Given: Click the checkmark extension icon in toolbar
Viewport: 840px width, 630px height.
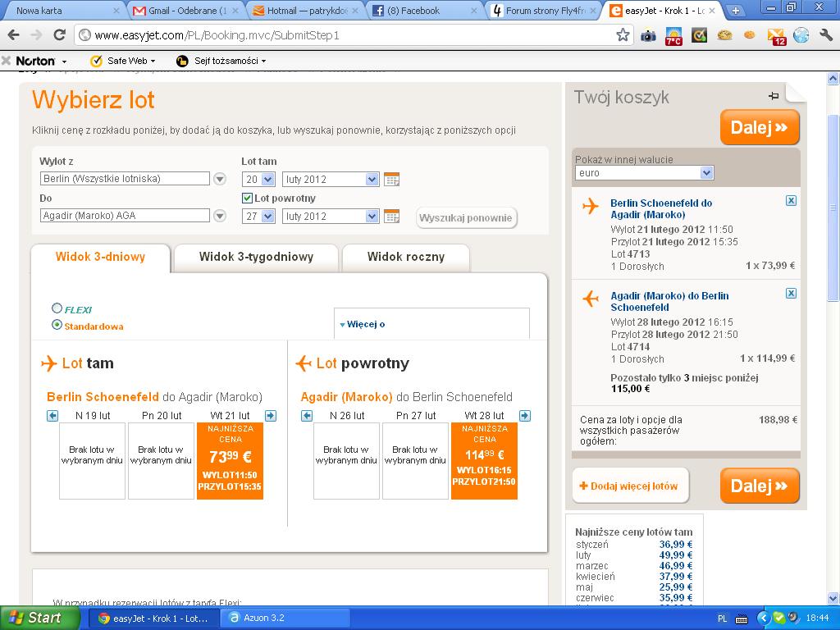Looking at the screenshot, I should click(x=699, y=36).
